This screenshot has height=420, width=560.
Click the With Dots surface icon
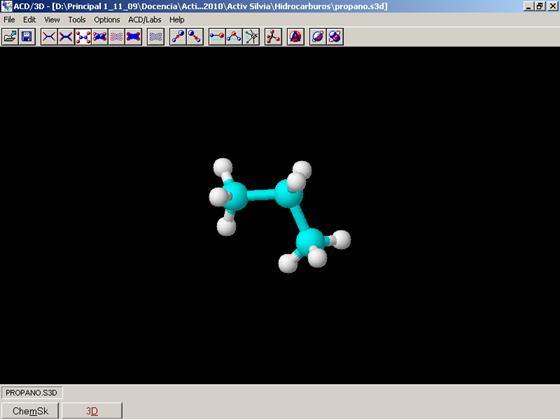click(156, 37)
